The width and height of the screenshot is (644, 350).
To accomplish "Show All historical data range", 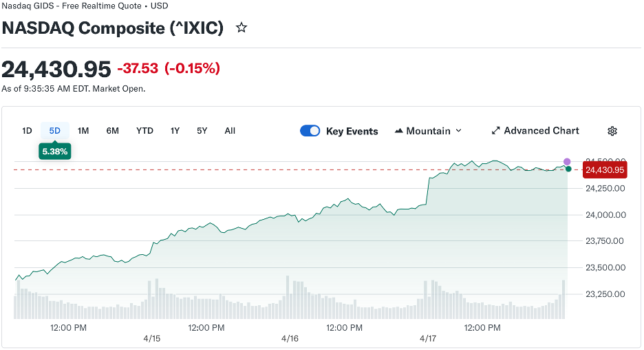I will 230,131.
